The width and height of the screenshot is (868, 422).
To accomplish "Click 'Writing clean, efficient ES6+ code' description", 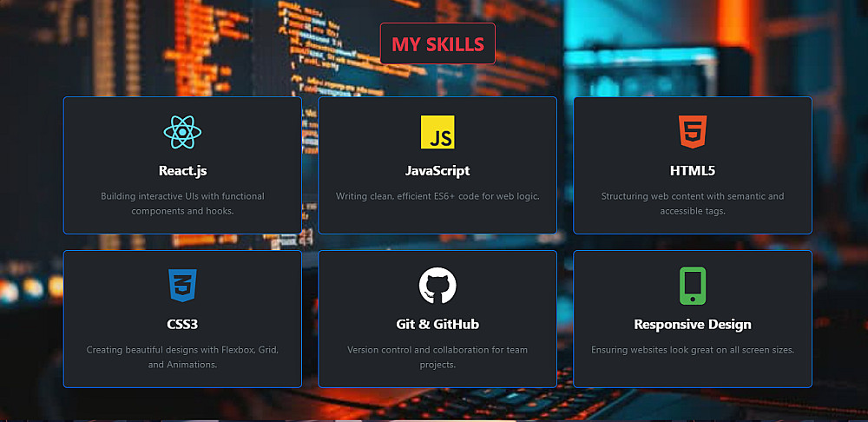I will [437, 196].
